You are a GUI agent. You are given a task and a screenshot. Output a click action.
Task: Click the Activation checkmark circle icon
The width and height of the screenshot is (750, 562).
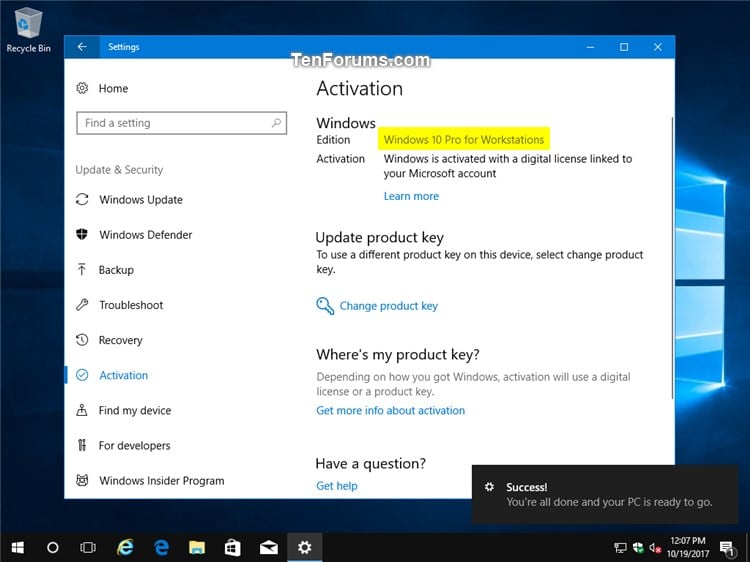(x=82, y=375)
